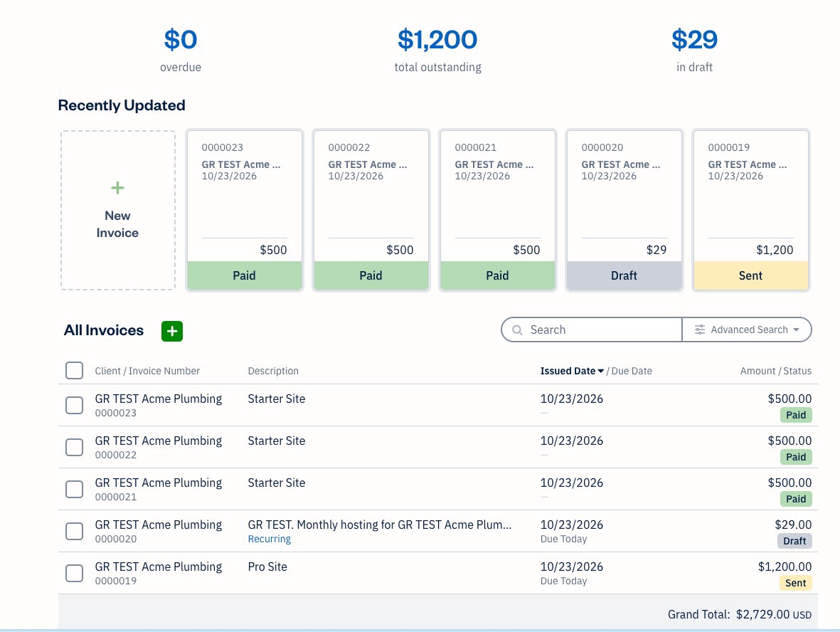Screen dimensions: 840x632
Task: Click the Recently Updated heading
Action: 122,105
